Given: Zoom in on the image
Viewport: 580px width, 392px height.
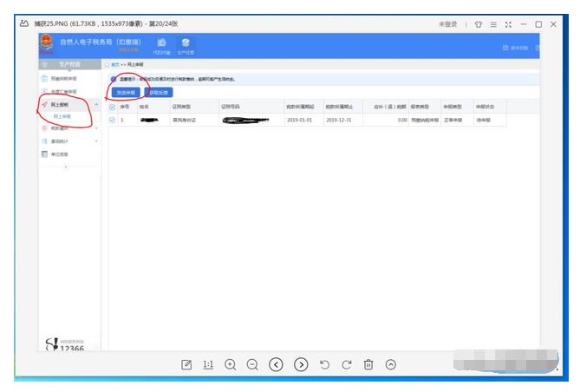Looking at the screenshot, I should (231, 364).
